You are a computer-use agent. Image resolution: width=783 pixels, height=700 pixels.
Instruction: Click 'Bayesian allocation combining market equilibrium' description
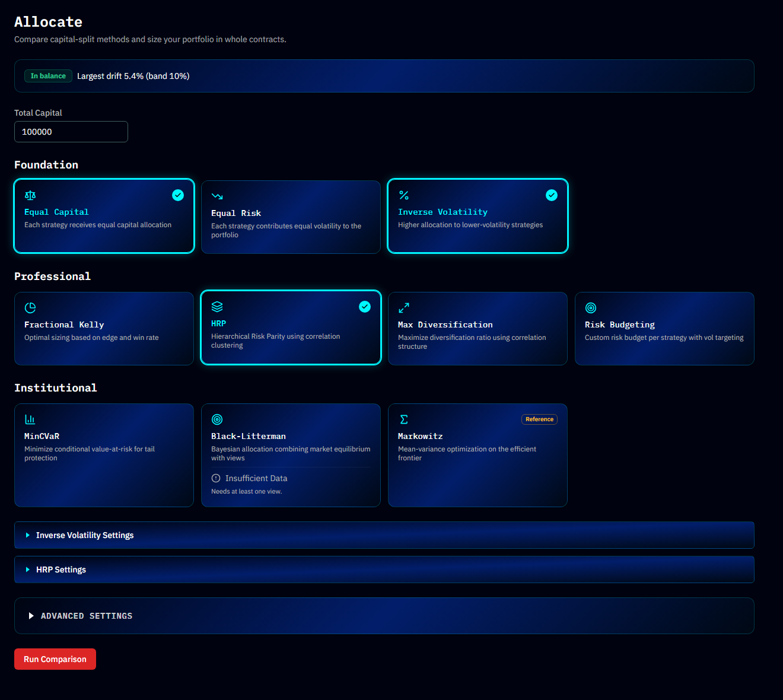coord(291,453)
